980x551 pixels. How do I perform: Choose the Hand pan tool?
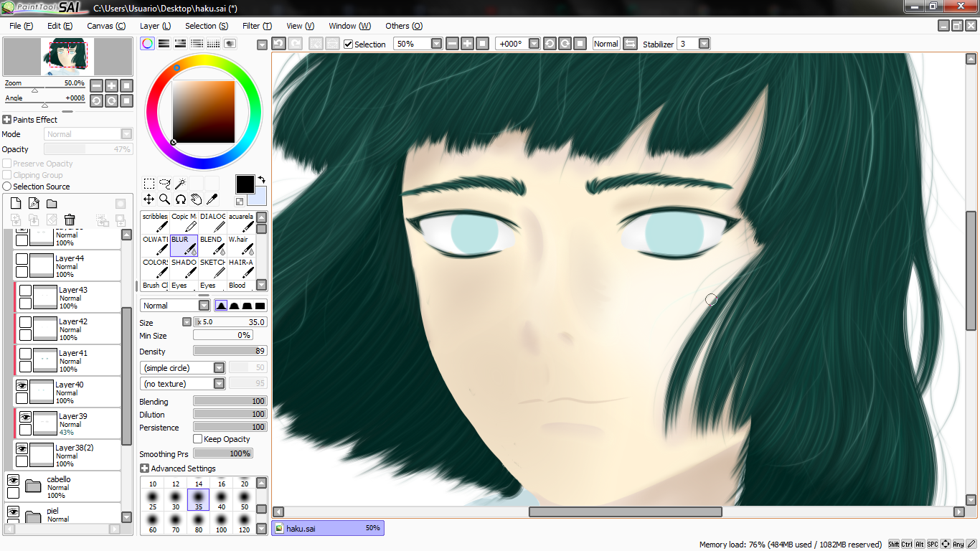(196, 199)
